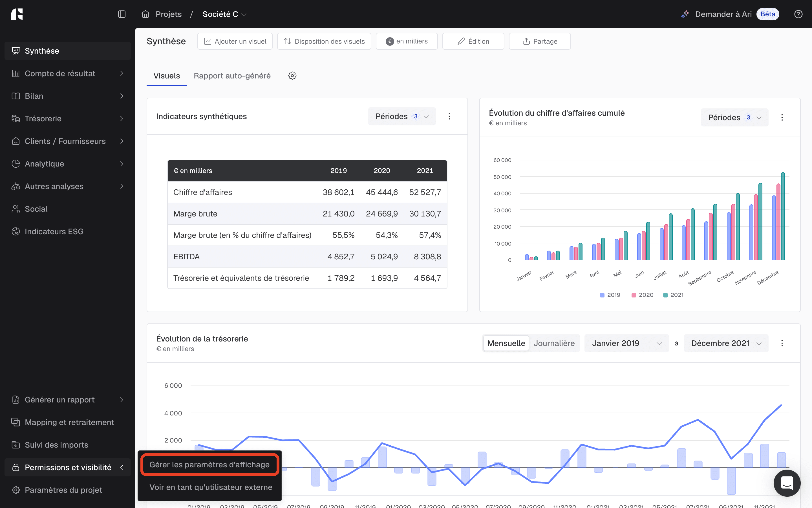Open Société C project switcher

pos(224,14)
